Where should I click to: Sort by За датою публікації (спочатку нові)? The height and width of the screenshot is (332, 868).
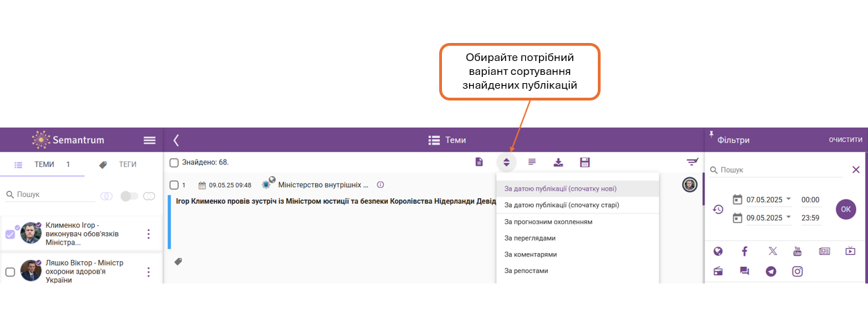[578, 189]
